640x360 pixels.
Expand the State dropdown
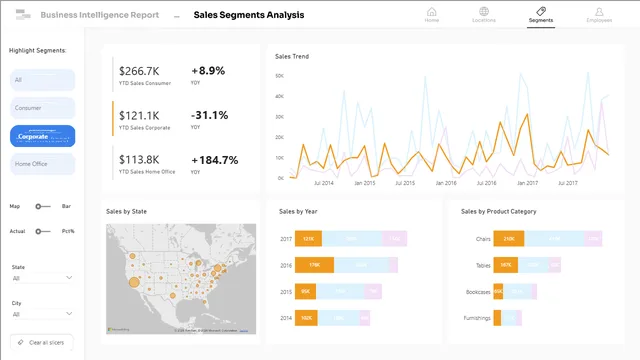(x=42, y=278)
